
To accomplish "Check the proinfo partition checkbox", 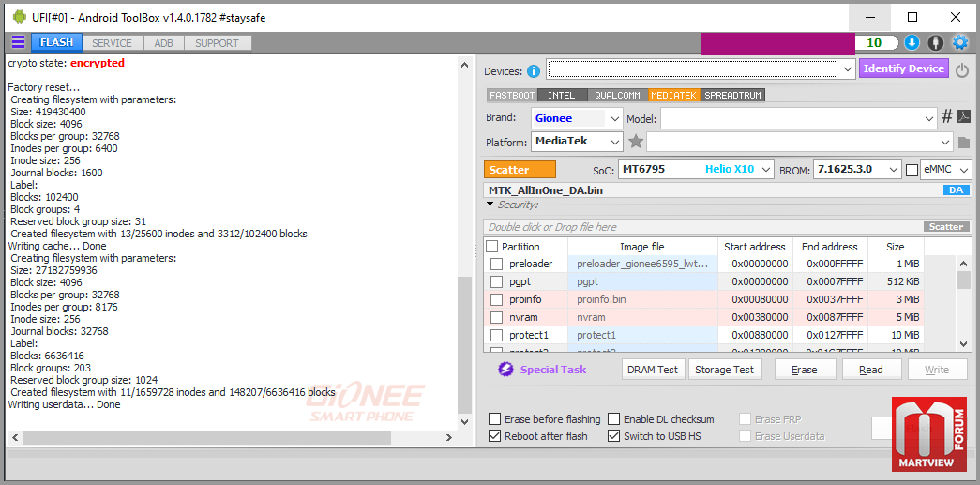I will click(x=496, y=299).
